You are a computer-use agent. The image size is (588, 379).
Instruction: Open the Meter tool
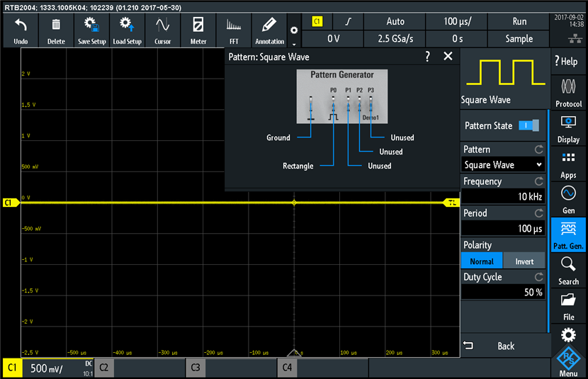point(198,30)
